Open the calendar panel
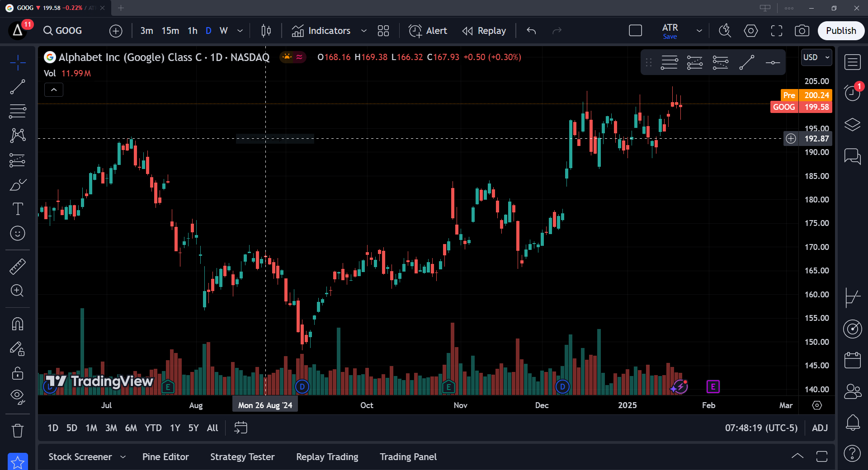This screenshot has width=868, height=470. [853, 360]
